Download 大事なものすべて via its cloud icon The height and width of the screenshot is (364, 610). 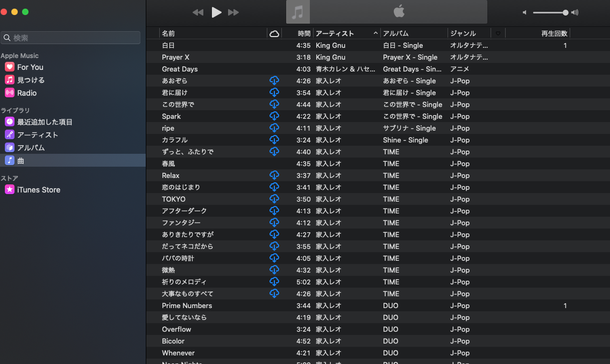pyautogui.click(x=274, y=294)
